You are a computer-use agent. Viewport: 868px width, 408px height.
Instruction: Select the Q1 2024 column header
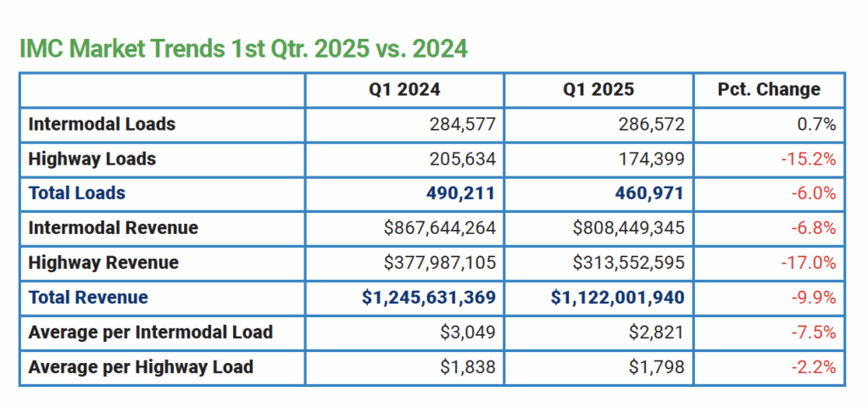click(x=404, y=89)
